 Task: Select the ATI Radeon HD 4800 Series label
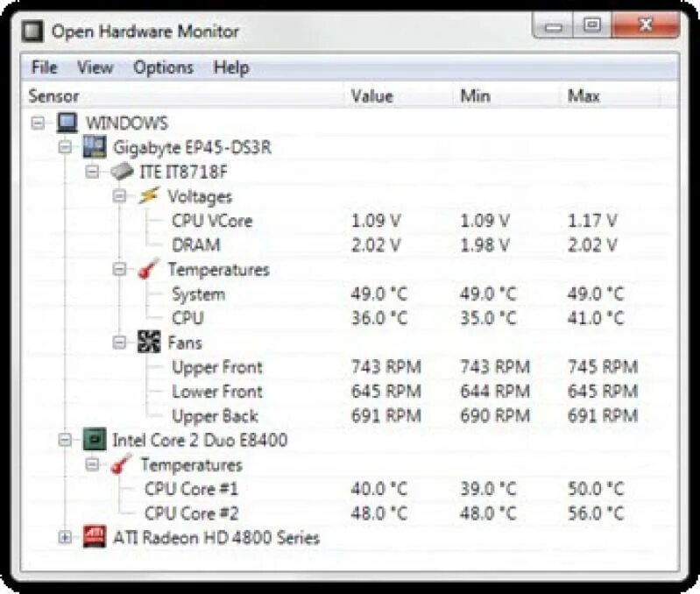(x=216, y=537)
